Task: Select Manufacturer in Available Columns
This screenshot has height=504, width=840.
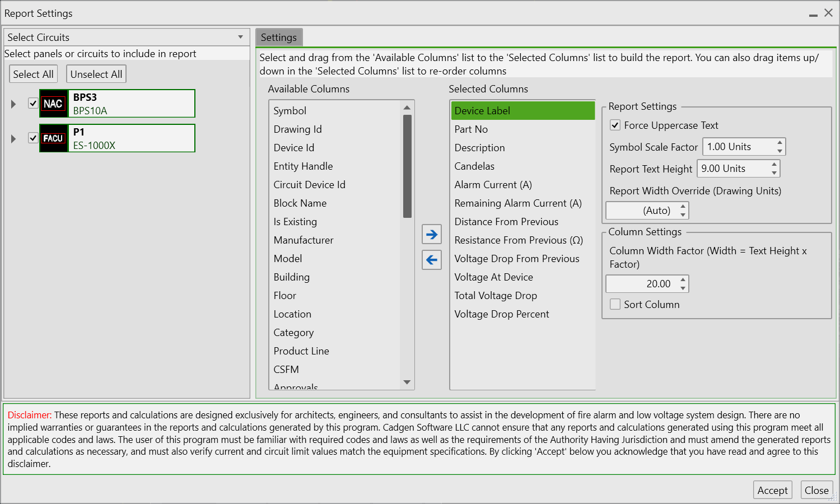Action: point(335,240)
